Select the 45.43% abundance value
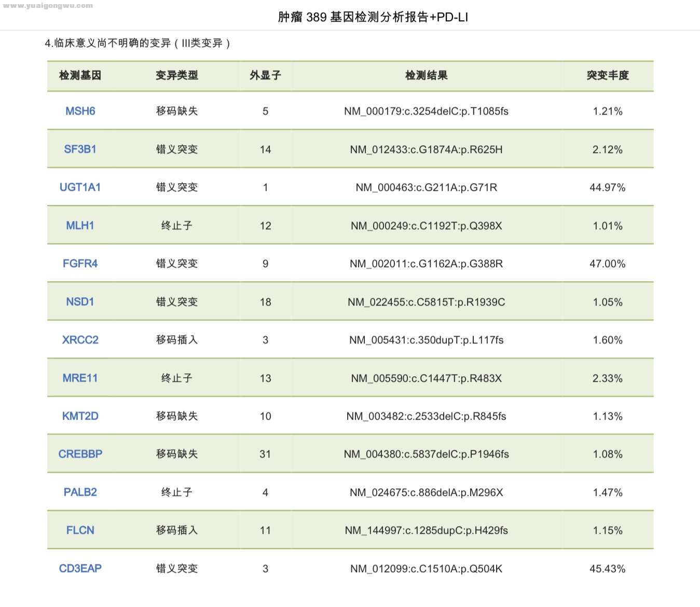The image size is (700, 607). click(608, 569)
